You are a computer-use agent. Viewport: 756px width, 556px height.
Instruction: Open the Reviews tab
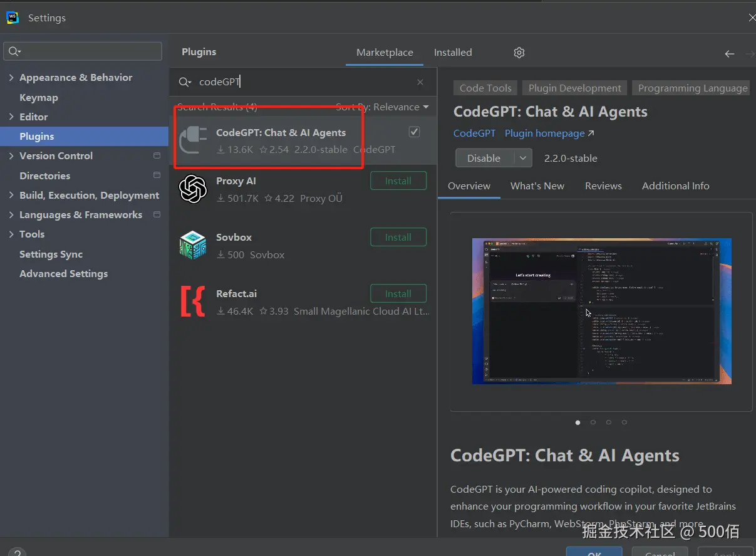point(603,186)
